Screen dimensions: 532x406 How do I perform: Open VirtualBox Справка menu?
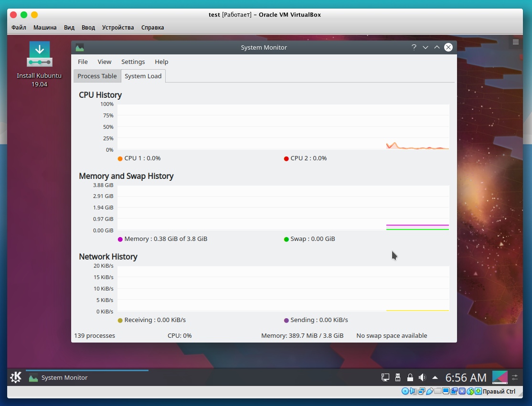click(152, 28)
